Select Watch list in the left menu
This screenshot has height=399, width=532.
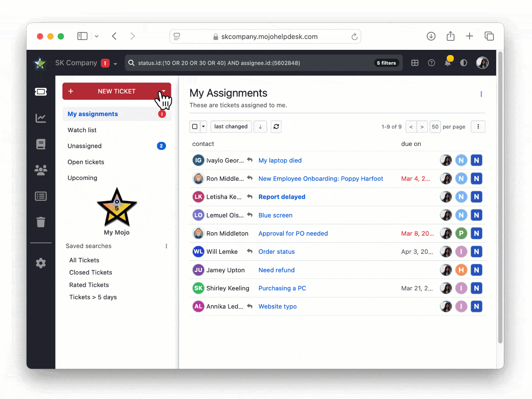click(x=82, y=130)
